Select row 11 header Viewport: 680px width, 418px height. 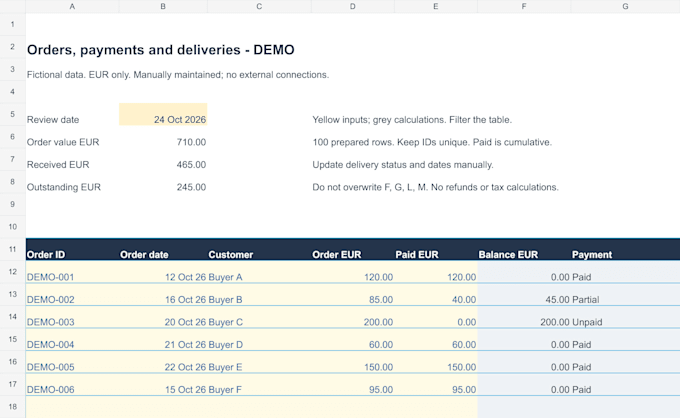click(13, 249)
